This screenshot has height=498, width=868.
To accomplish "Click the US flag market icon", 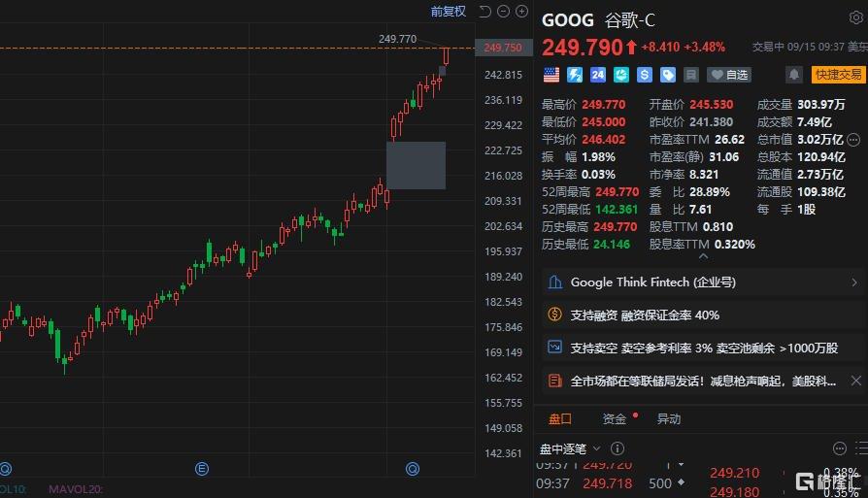I will coord(551,75).
